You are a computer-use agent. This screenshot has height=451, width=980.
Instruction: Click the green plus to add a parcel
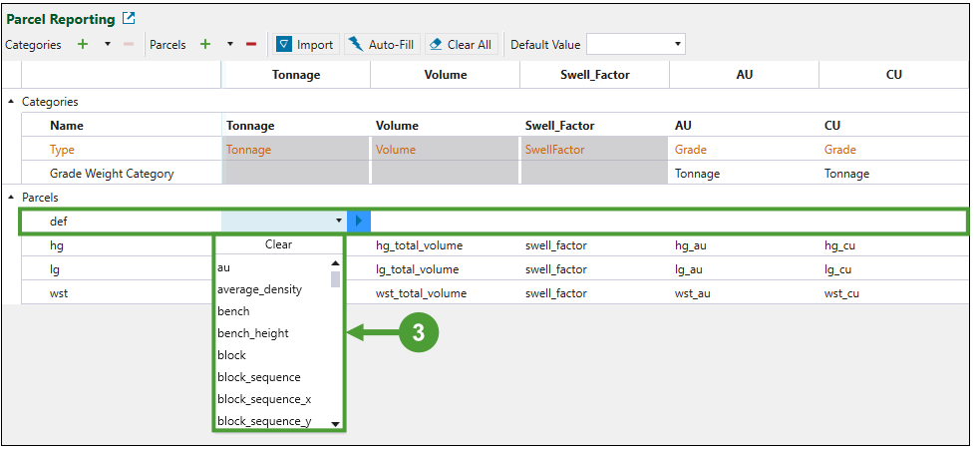205,44
